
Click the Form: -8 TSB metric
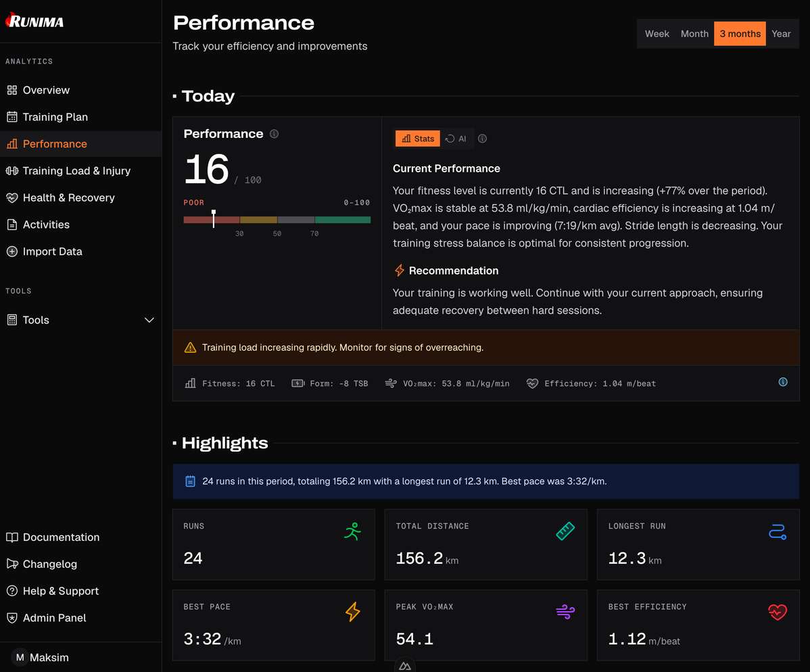(329, 383)
